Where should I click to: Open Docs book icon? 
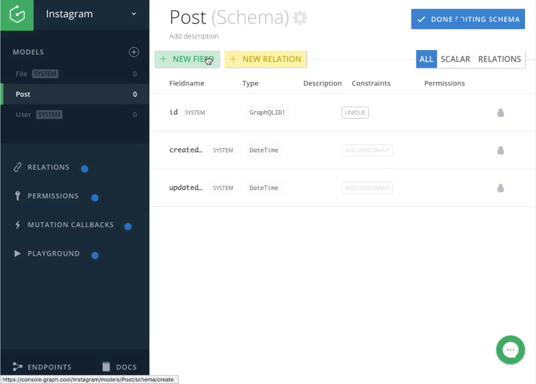[x=106, y=367]
